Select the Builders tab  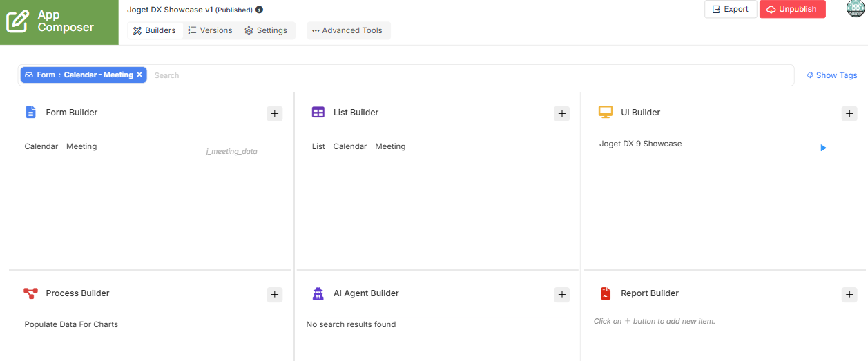pos(155,30)
